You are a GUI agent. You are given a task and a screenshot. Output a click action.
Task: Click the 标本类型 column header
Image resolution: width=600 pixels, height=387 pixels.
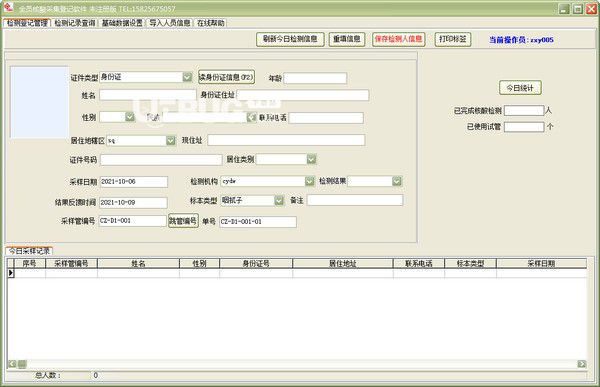[470, 263]
